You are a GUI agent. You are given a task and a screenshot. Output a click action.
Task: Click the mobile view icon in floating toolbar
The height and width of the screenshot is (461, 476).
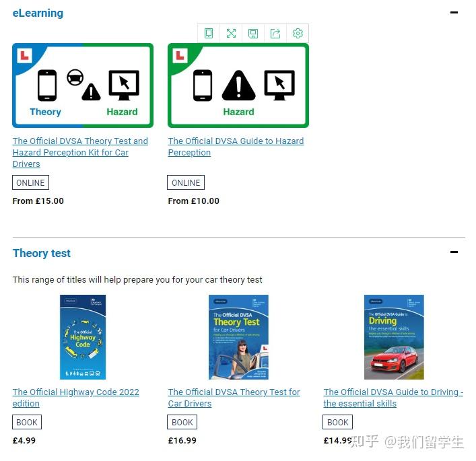pyautogui.click(x=209, y=33)
